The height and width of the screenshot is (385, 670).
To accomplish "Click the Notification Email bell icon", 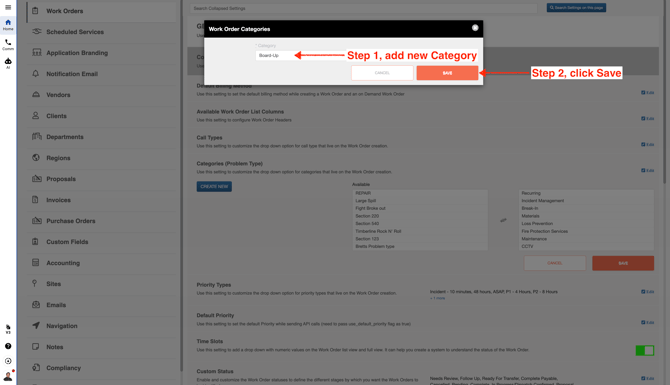I will coord(35,73).
